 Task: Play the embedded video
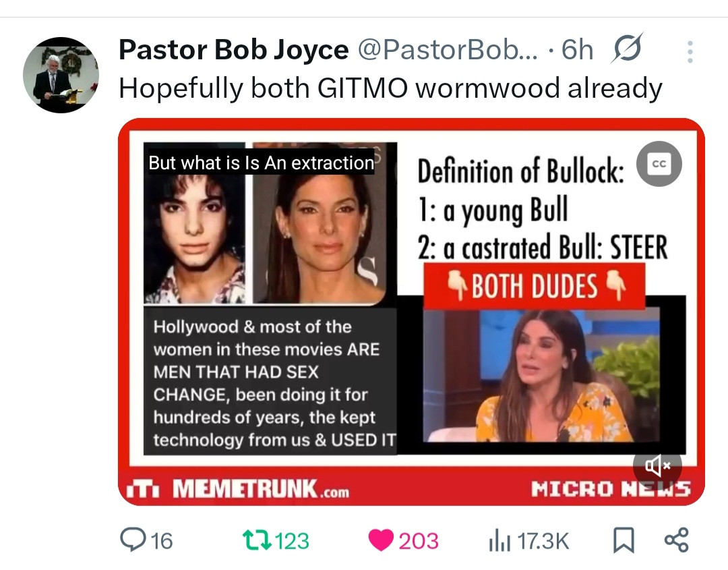click(411, 312)
